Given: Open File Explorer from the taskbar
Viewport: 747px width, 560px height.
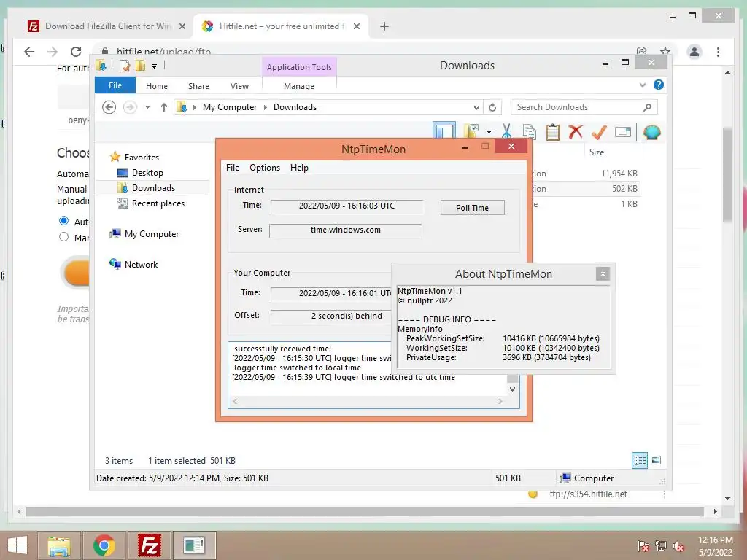Looking at the screenshot, I should point(58,545).
